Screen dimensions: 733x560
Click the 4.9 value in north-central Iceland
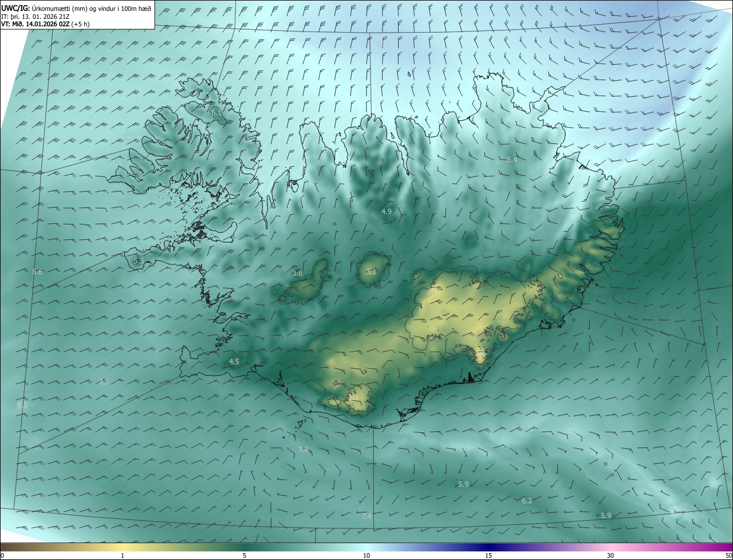pos(387,211)
